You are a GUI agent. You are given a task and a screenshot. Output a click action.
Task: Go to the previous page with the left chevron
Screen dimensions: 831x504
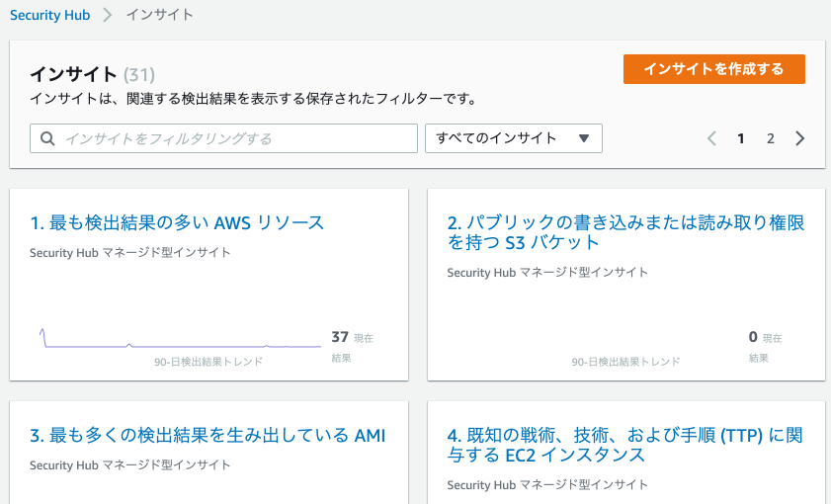(x=711, y=139)
